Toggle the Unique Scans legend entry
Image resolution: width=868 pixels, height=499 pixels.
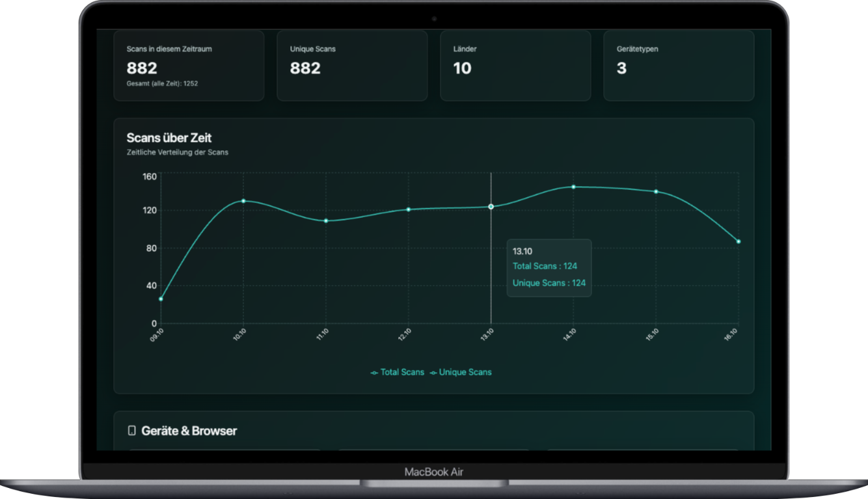point(461,373)
